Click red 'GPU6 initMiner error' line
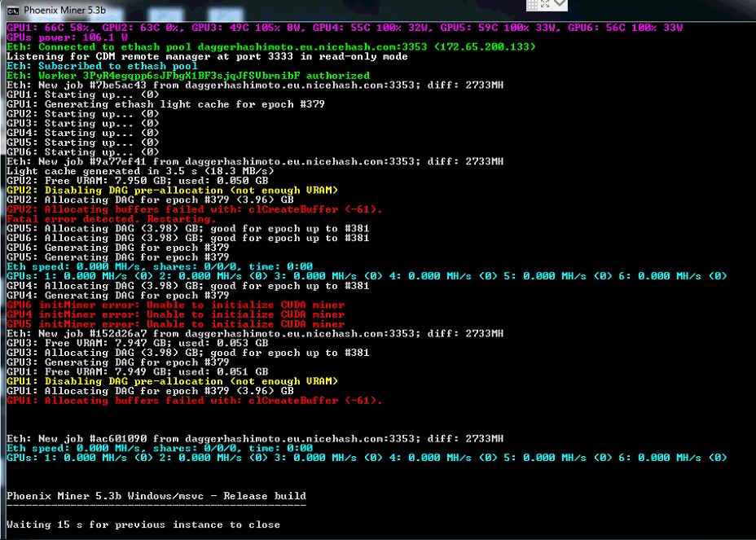The width and height of the screenshot is (756, 540). point(175,305)
